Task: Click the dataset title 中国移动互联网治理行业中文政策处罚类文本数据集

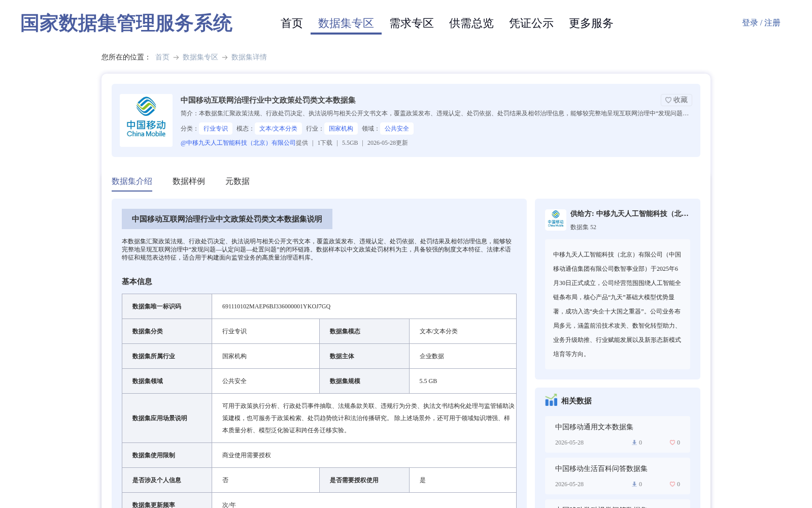Action: tap(268, 100)
